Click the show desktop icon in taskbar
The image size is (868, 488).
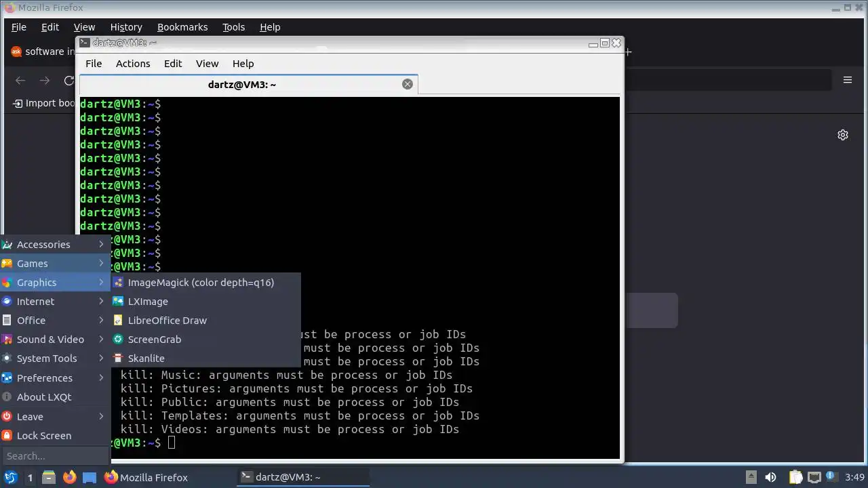[90, 477]
